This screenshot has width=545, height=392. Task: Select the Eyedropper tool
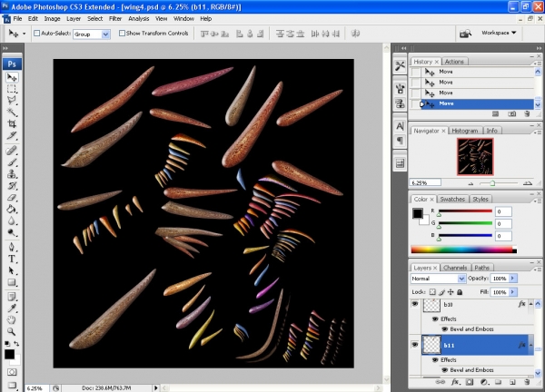12,309
